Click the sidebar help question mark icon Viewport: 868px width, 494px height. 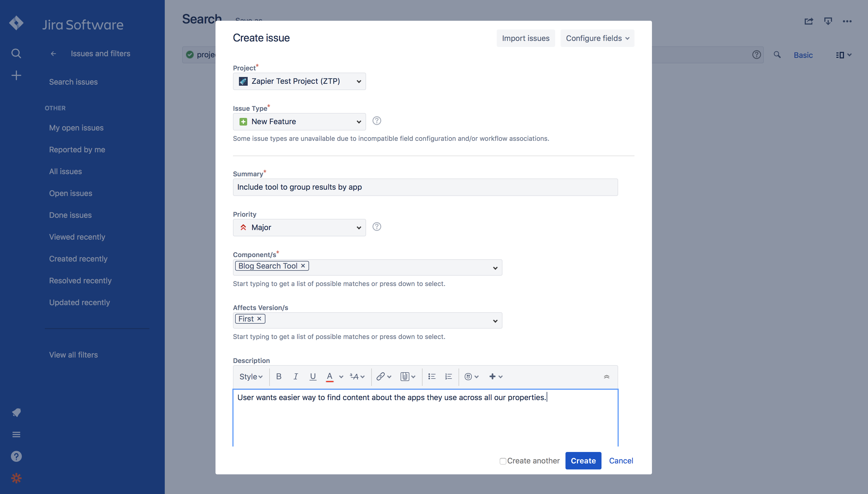[16, 456]
